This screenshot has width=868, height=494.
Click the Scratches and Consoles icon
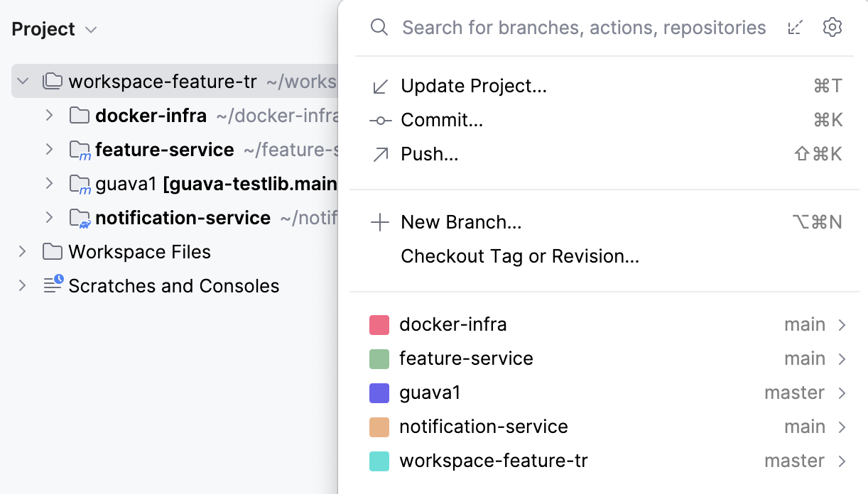pos(51,286)
